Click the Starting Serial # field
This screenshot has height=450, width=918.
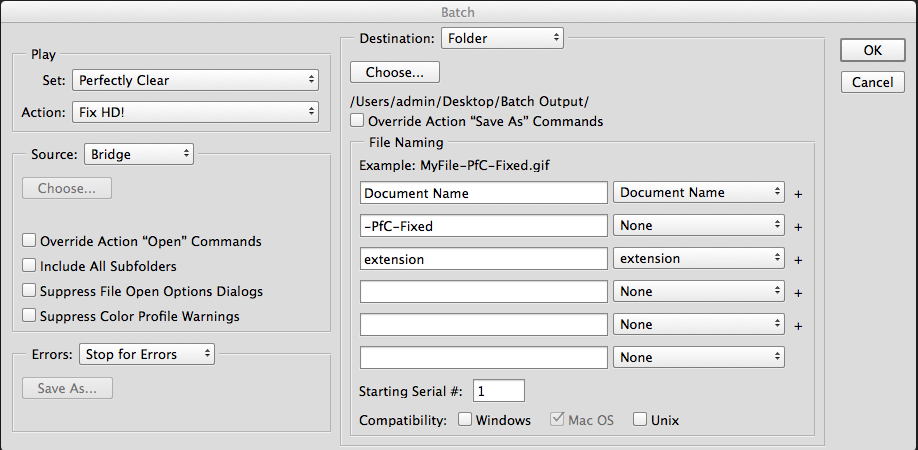pyautogui.click(x=498, y=390)
